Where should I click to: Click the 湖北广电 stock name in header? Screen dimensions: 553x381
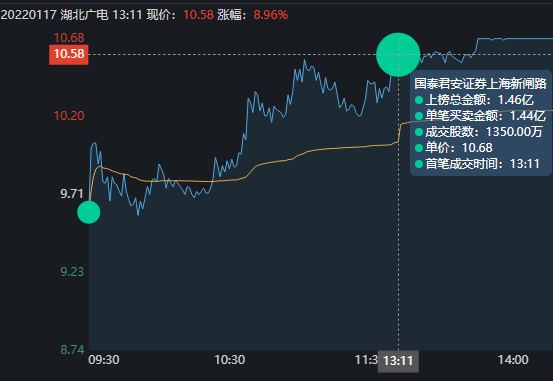(84, 15)
